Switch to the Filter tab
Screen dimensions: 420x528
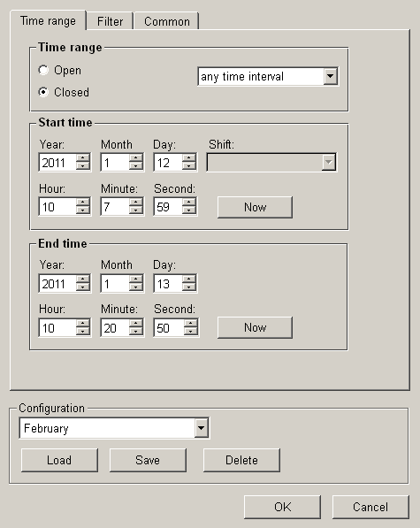tap(110, 21)
